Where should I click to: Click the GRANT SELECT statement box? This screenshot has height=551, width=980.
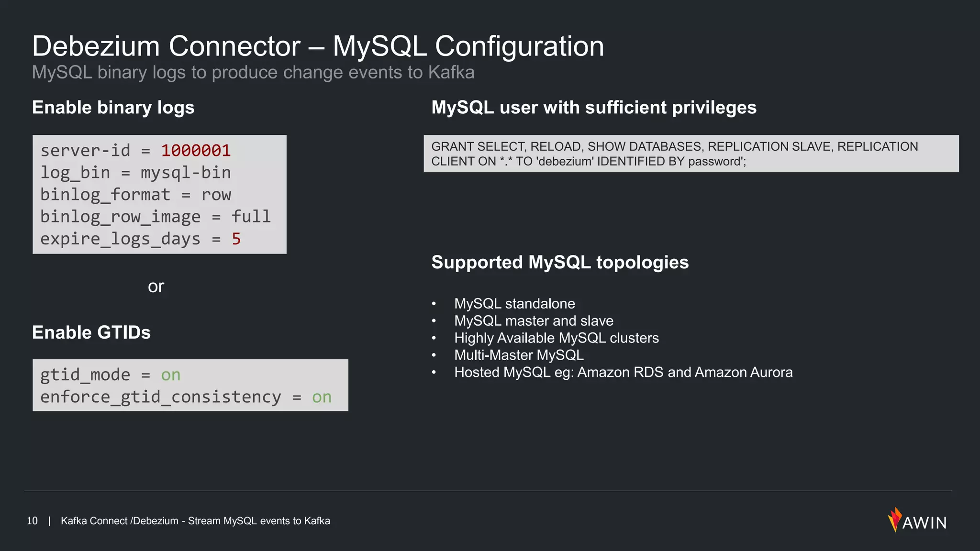pyautogui.click(x=691, y=154)
